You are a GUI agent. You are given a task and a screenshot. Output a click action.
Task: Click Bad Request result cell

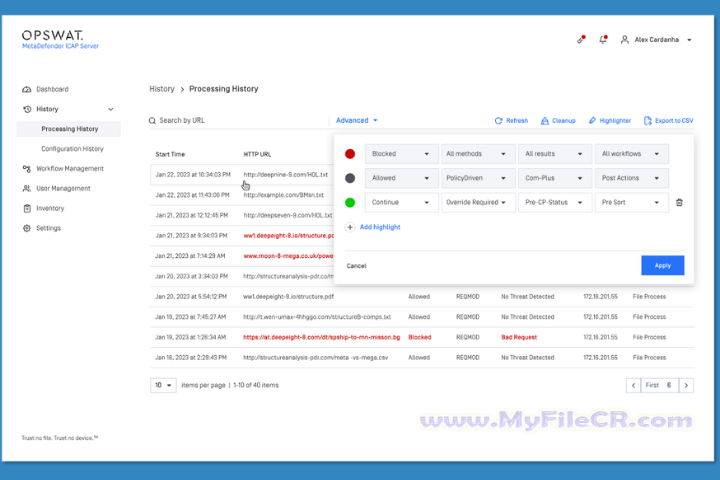pyautogui.click(x=519, y=337)
